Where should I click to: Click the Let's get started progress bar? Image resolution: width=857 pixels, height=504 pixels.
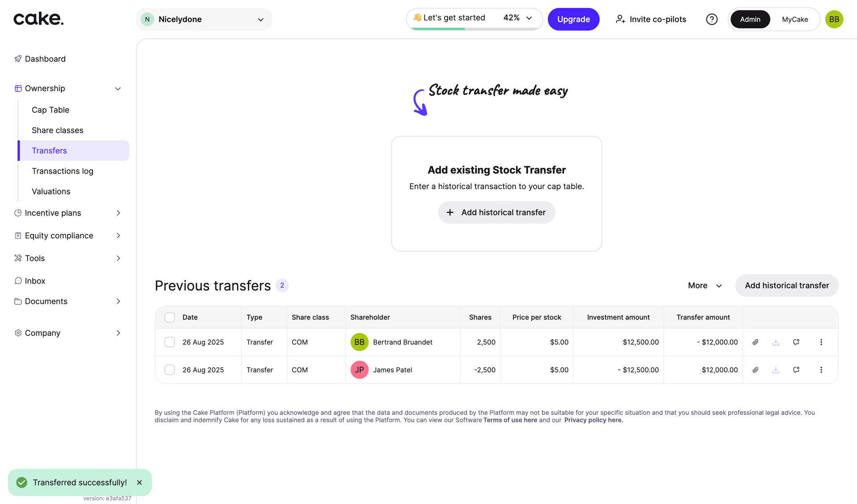coord(474,18)
